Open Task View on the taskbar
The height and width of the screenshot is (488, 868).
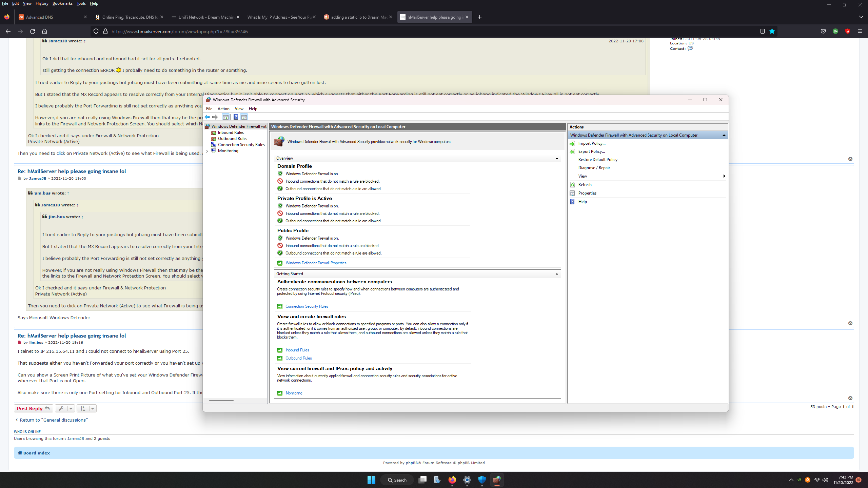422,480
